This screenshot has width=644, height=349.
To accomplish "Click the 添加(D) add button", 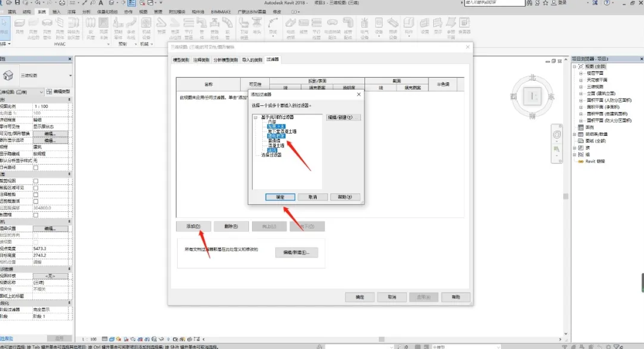I will pos(193,226).
